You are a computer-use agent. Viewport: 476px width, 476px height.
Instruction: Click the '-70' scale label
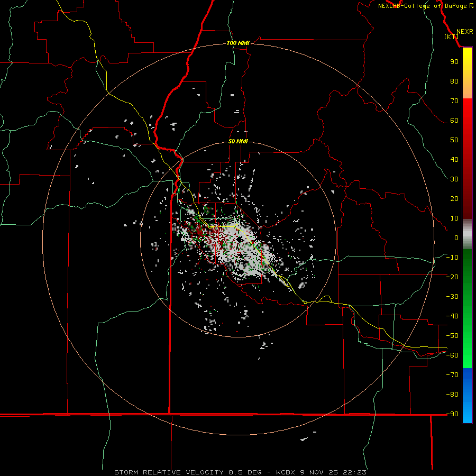452,374
